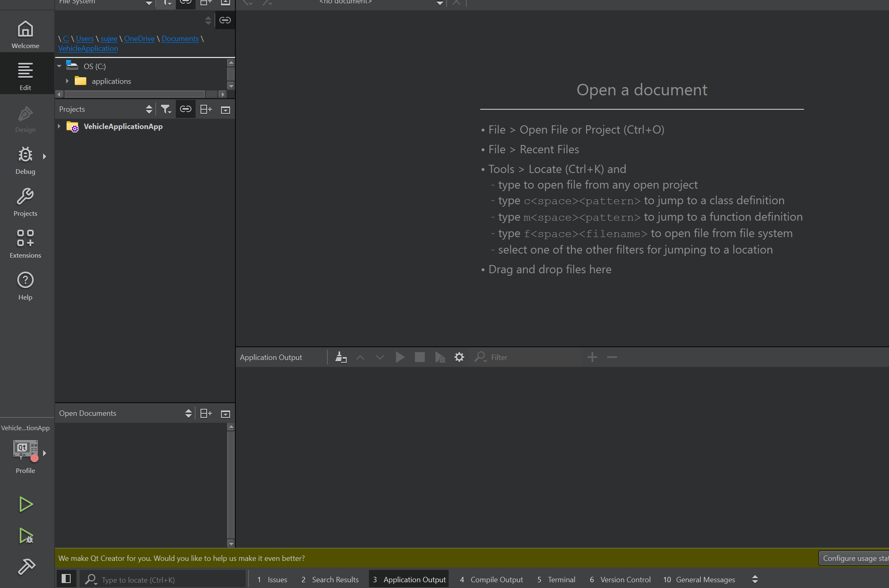The height and width of the screenshot is (588, 889).
Task: Toggle left sidebar visibility
Action: coord(66,579)
